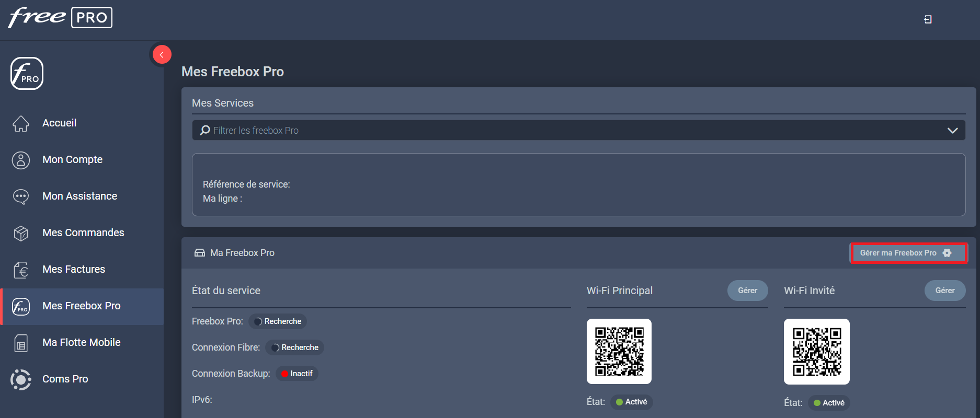Click the Free Pro logo in header
Image resolution: width=980 pixels, height=418 pixels.
60,17
